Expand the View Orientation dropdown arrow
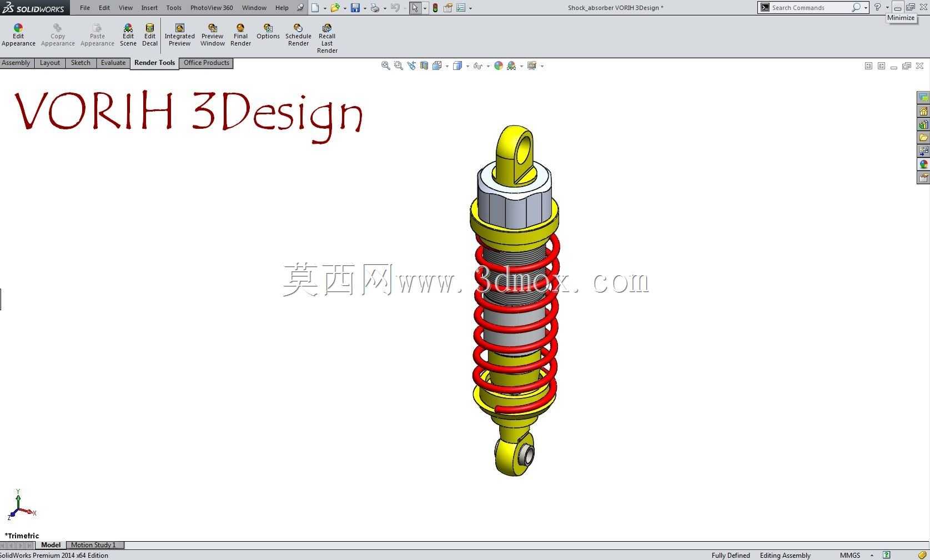This screenshot has height=560, width=930. [x=447, y=66]
